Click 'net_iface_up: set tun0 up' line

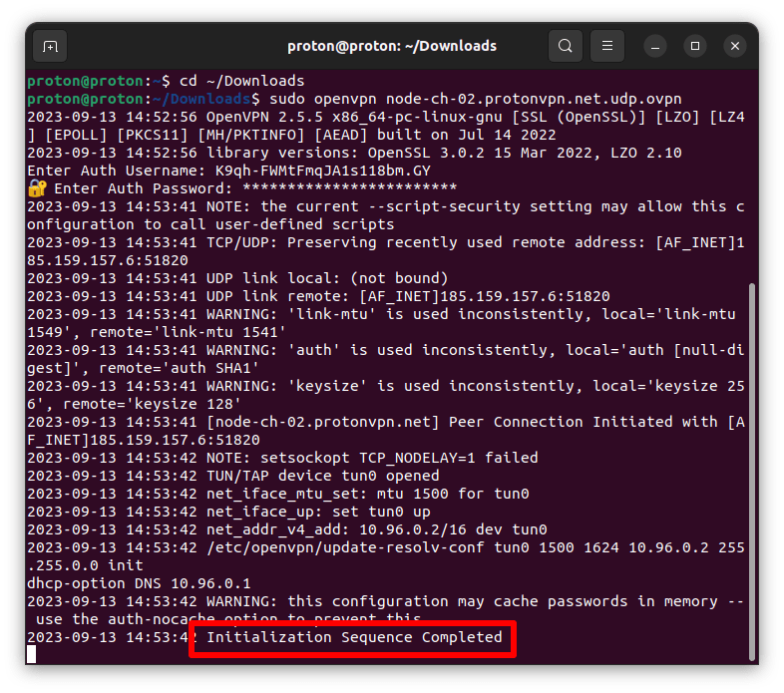click(x=228, y=512)
